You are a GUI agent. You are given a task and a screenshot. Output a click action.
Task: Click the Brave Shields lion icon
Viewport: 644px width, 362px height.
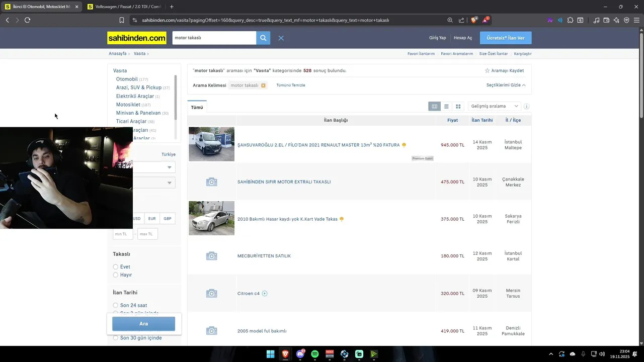coord(474,20)
